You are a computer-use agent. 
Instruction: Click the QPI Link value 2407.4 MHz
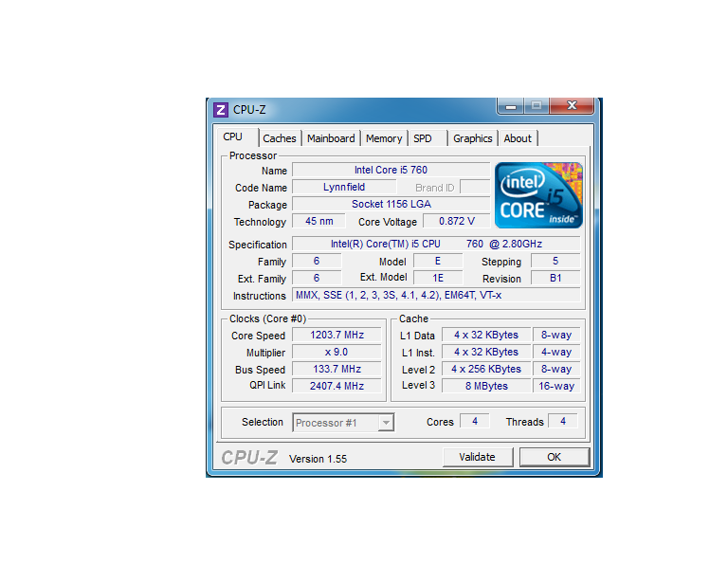337,386
